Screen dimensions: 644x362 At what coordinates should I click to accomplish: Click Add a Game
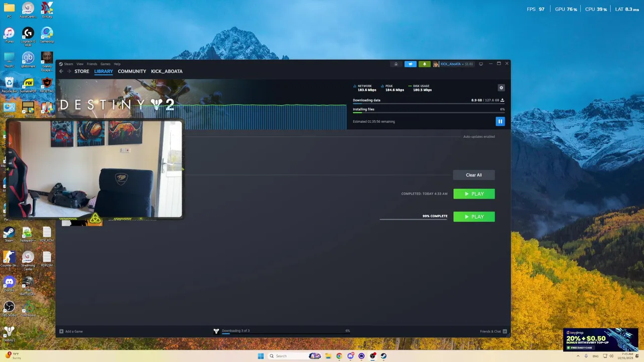(71, 331)
